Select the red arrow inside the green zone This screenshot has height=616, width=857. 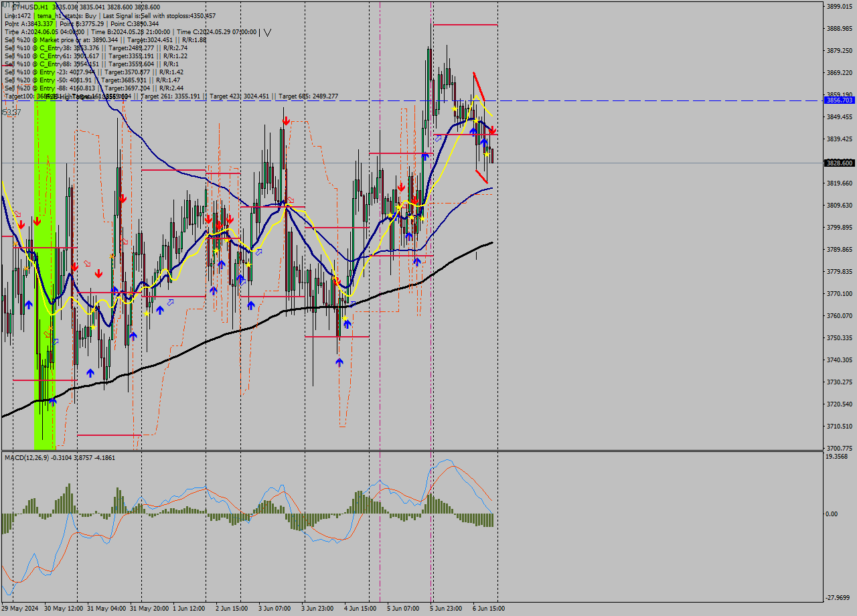pos(37,220)
